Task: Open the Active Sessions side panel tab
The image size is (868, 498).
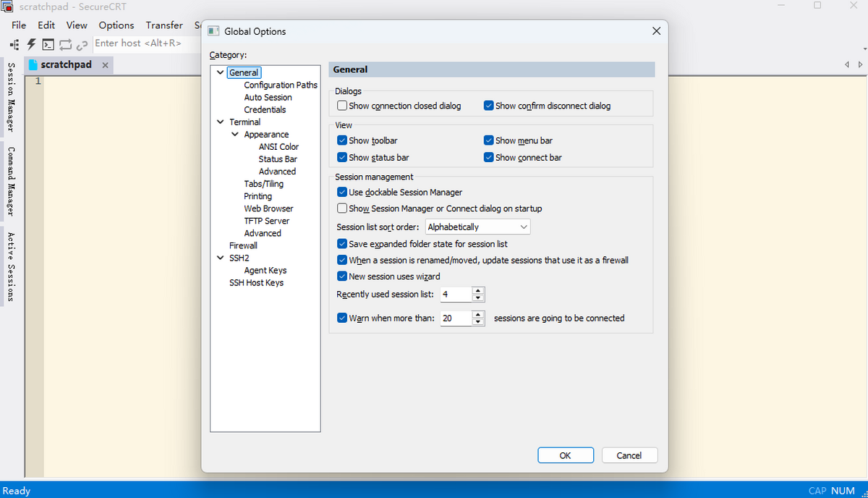Action: (x=12, y=267)
